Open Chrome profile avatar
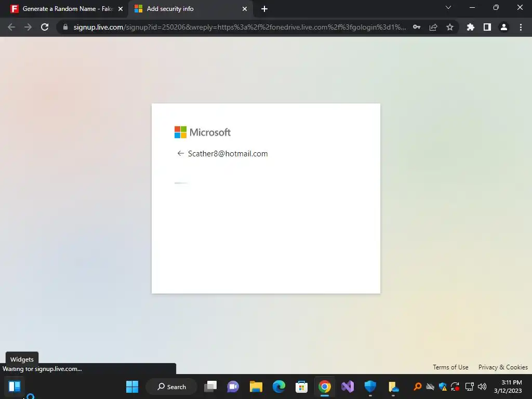This screenshot has width=532, height=399. (x=504, y=27)
